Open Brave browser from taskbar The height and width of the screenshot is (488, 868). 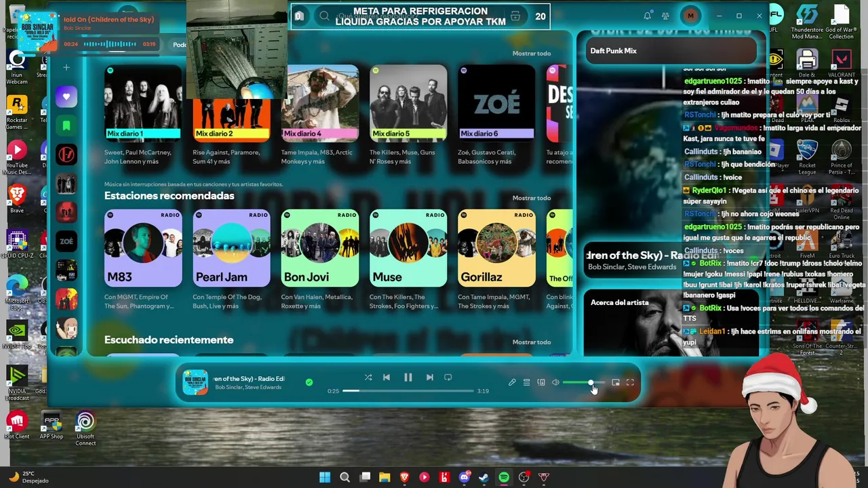(405, 477)
